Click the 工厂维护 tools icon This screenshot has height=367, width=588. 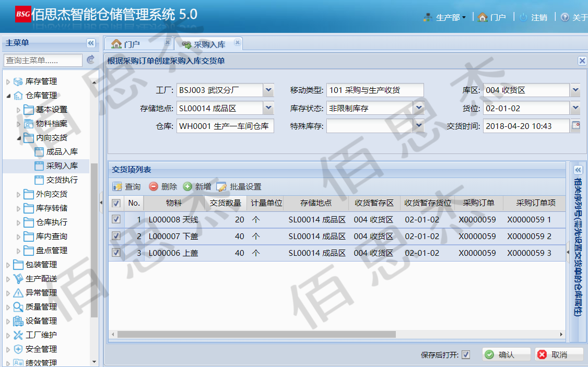pos(18,335)
